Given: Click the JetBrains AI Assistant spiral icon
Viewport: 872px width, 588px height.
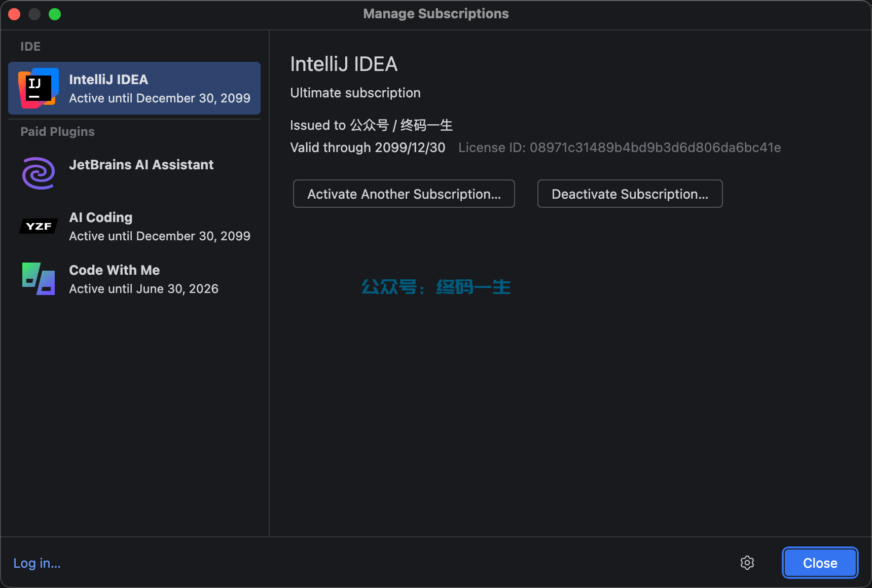Looking at the screenshot, I should coord(39,173).
